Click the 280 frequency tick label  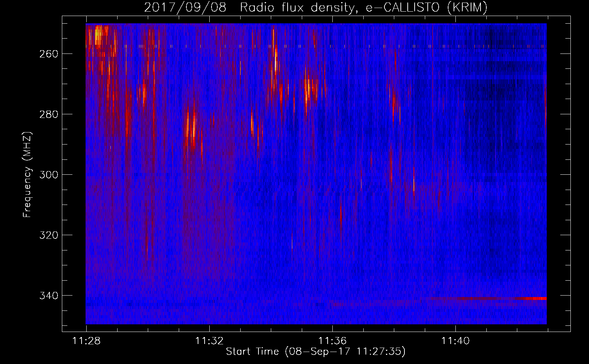point(49,114)
